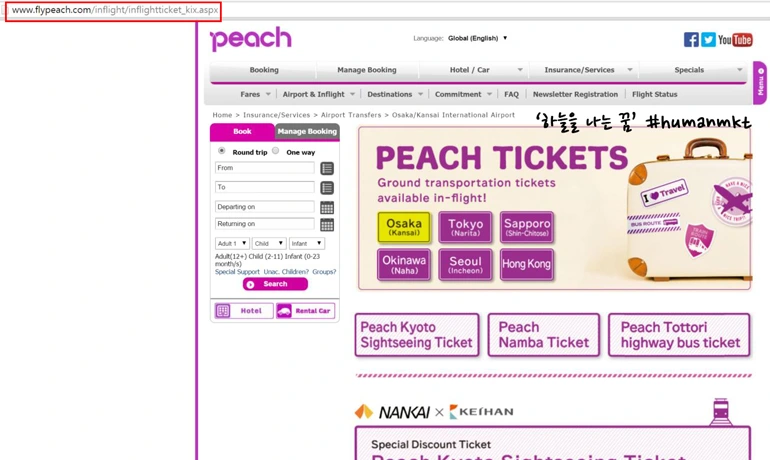Select the One way radio button

(x=275, y=151)
